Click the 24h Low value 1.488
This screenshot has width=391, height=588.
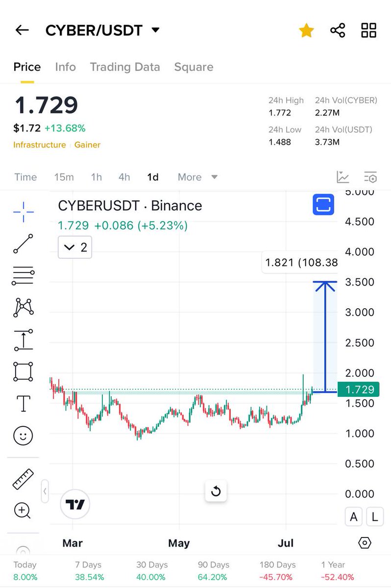pyautogui.click(x=280, y=142)
